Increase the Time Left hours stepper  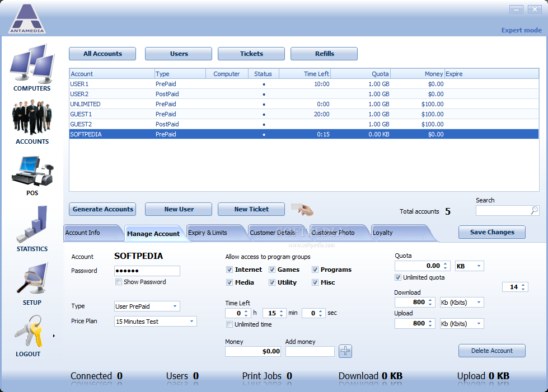pos(246,311)
